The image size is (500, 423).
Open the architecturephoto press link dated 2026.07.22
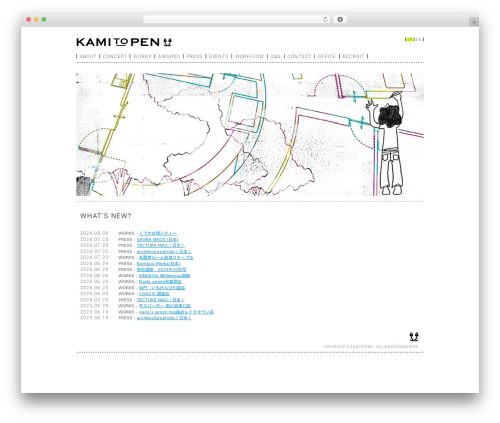point(164,252)
